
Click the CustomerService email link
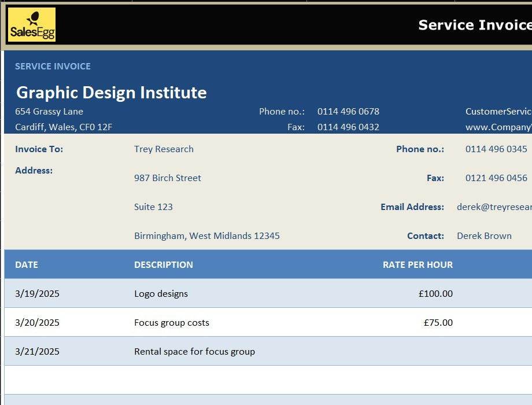click(x=498, y=112)
